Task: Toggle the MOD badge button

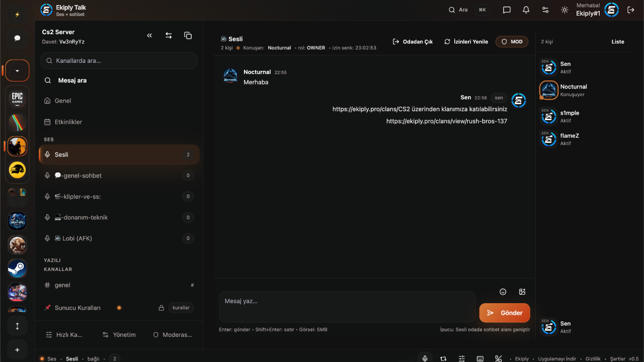Action: pyautogui.click(x=512, y=42)
